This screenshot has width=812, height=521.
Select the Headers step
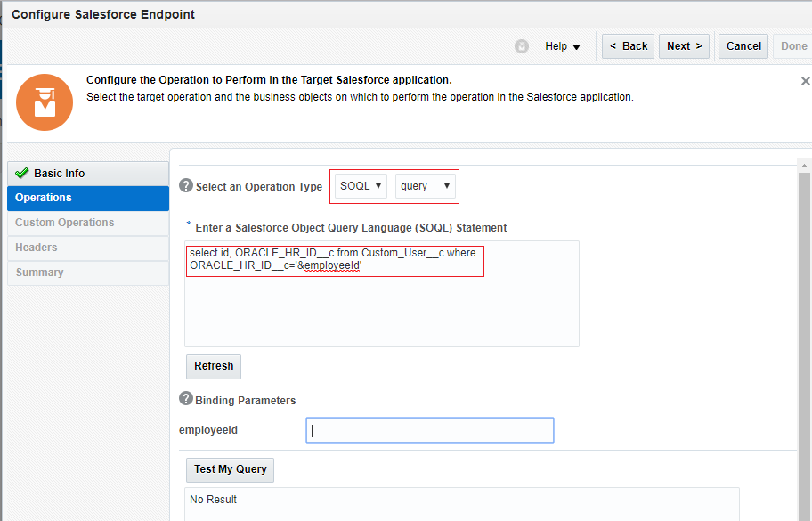click(x=88, y=248)
